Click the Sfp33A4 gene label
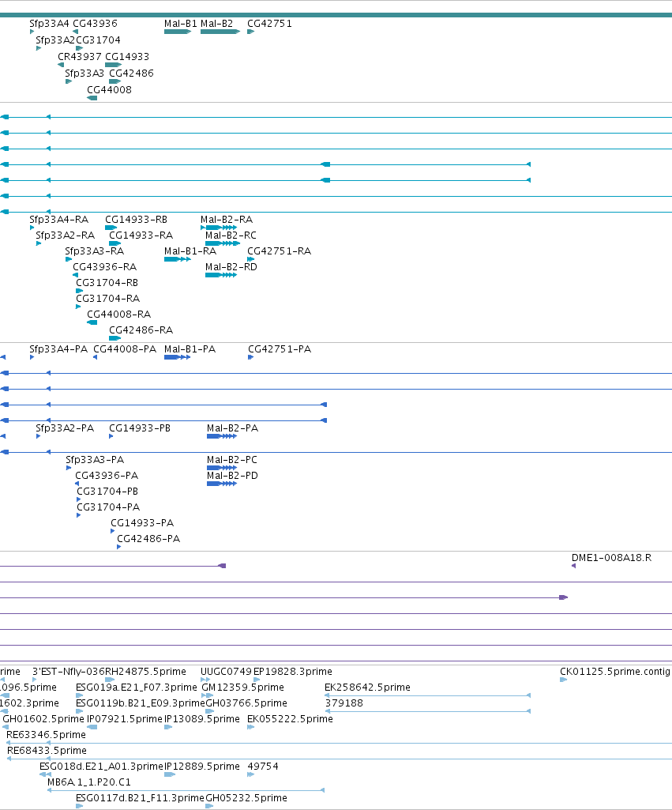 pos(49,24)
